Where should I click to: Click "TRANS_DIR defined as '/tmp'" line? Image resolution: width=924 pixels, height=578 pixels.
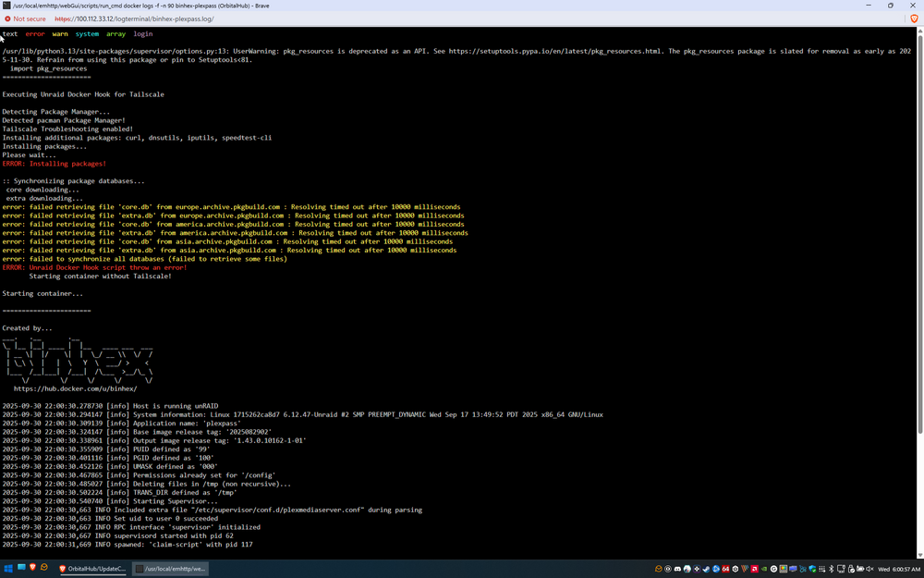[x=119, y=493]
